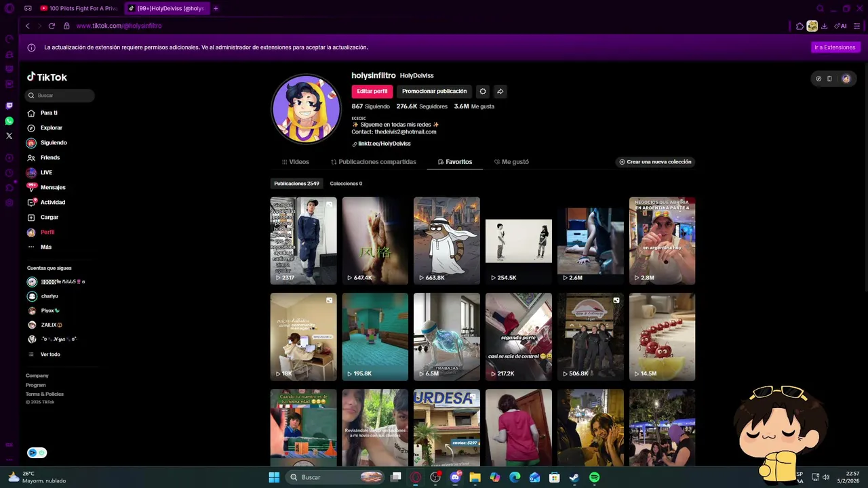Click Ir a Extensiones button
The image size is (868, 488).
coord(835,47)
